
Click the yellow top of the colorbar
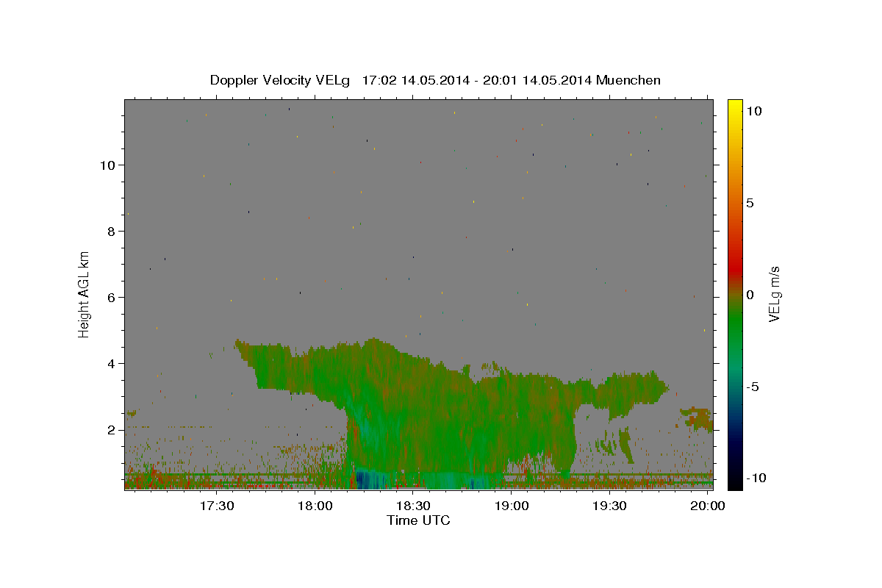(x=735, y=107)
